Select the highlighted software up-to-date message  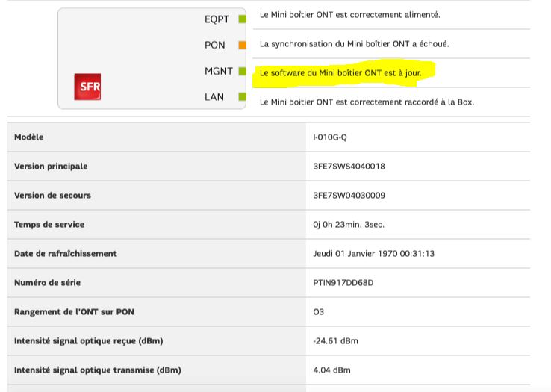click(345, 73)
